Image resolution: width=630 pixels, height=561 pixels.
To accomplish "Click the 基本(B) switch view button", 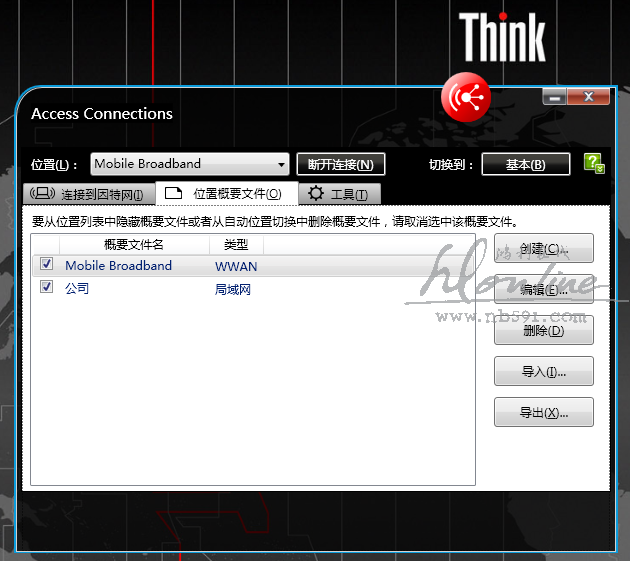I will (x=526, y=164).
